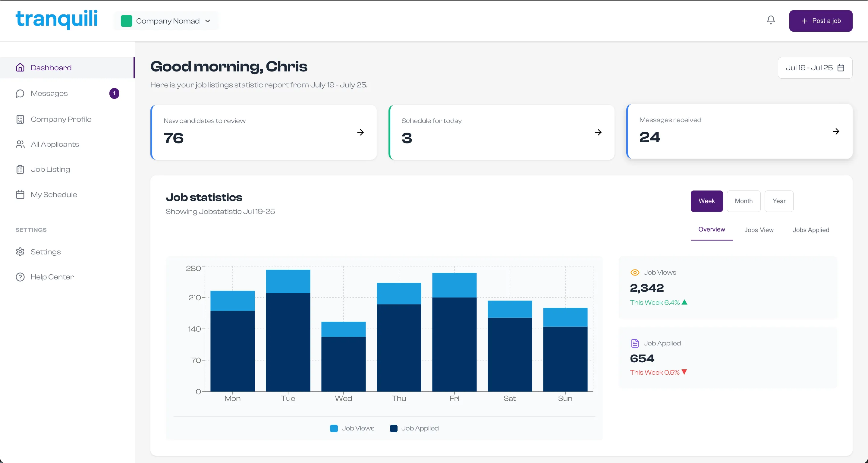Screen dimensions: 868x463
Task: Click the orange eye icon beside Job Views
Action: coord(635,272)
